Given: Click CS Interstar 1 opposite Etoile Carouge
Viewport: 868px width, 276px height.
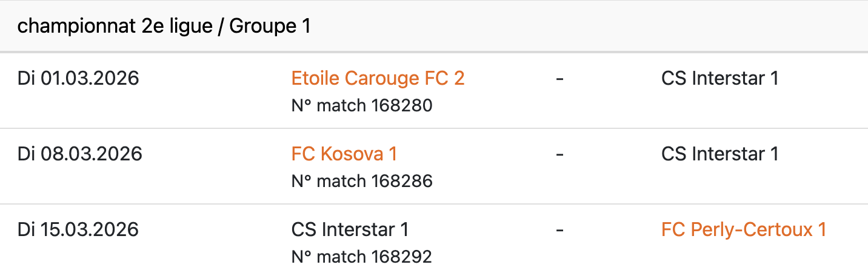Looking at the screenshot, I should point(719,79).
